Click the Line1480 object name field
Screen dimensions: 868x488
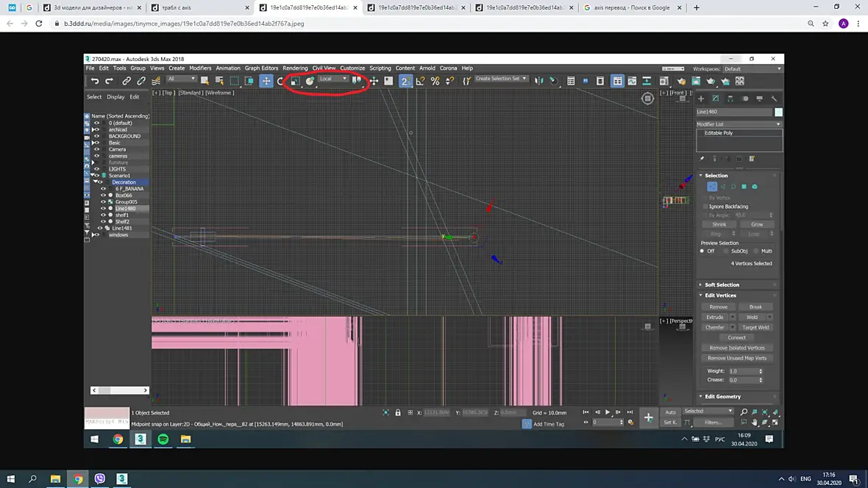pyautogui.click(x=734, y=112)
